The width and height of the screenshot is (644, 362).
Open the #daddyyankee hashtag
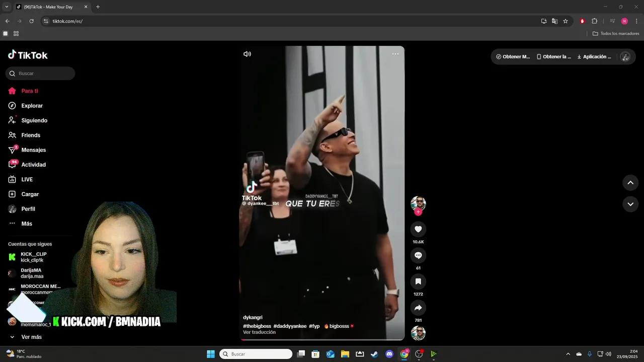[x=290, y=326]
